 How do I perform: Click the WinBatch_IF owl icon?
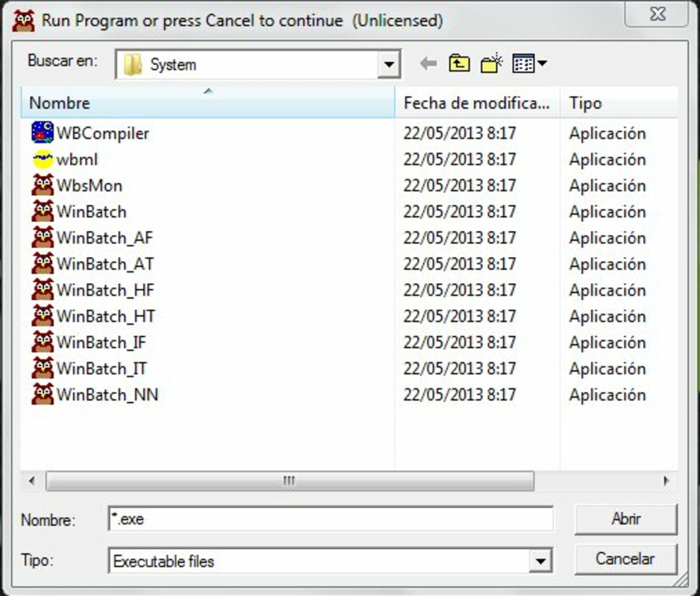tap(42, 342)
